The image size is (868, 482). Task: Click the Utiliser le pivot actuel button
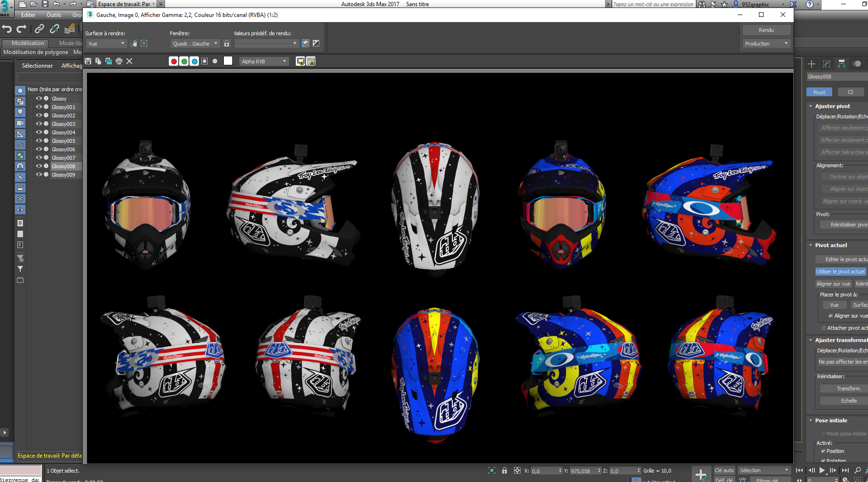tap(840, 272)
